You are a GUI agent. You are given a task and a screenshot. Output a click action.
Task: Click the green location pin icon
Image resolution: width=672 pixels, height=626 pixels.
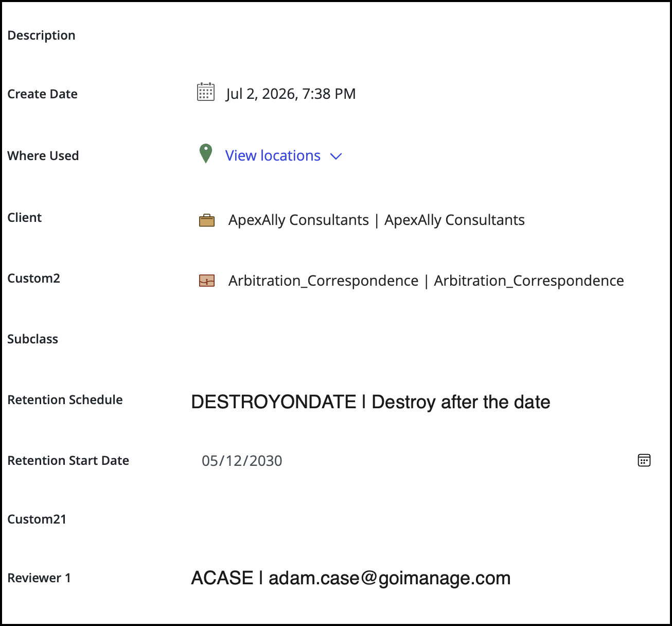click(x=206, y=153)
